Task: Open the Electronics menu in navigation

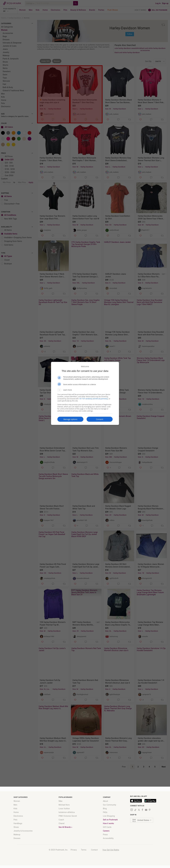Action: [x=55, y=10]
